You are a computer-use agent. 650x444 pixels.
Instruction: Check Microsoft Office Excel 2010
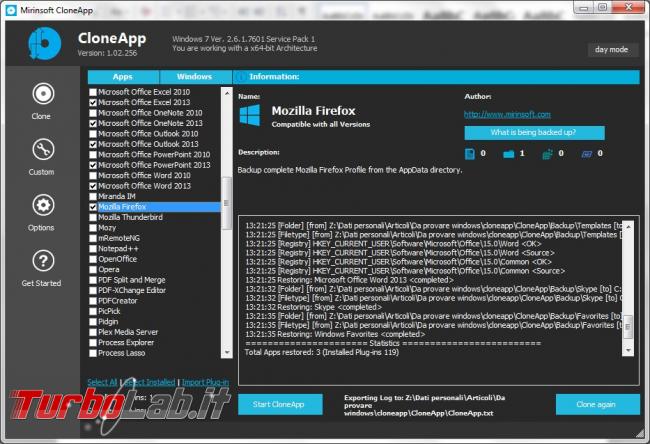(x=93, y=92)
